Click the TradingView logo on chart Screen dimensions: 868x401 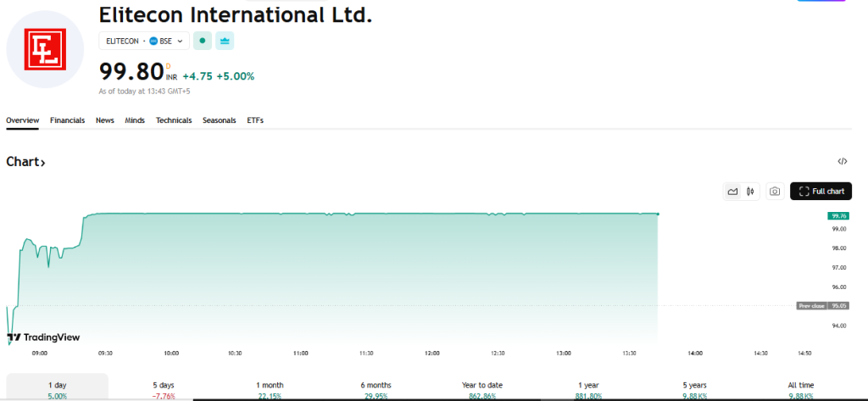(44, 337)
